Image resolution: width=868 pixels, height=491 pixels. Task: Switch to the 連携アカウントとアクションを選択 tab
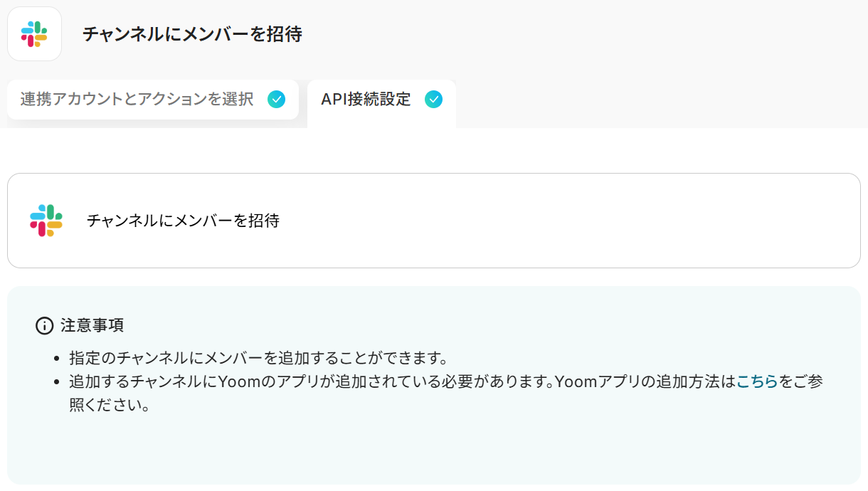point(137,100)
